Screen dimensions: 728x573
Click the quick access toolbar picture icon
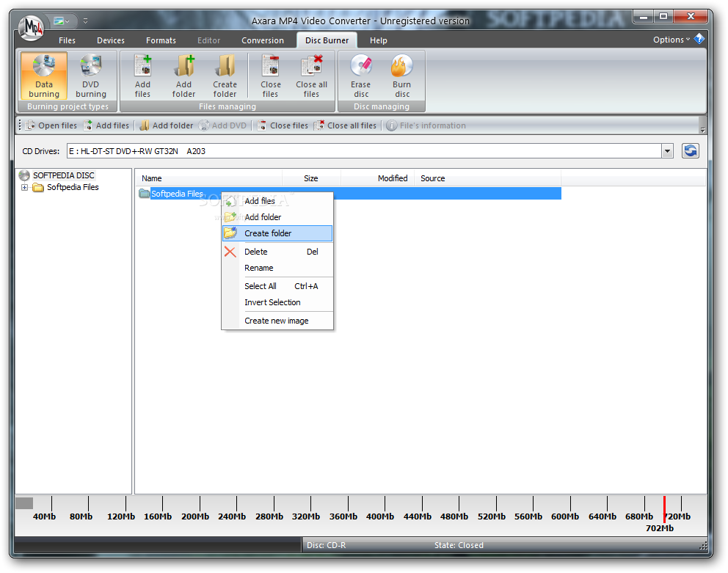click(59, 21)
